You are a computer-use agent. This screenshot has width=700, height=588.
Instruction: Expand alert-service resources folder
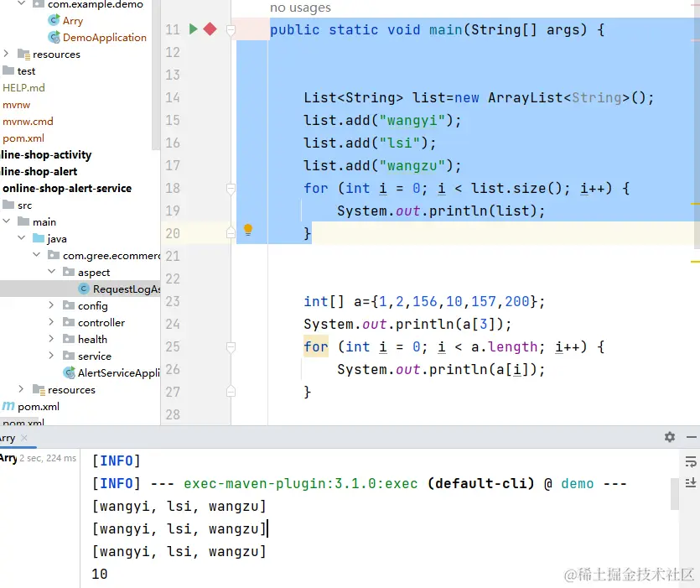tap(21, 389)
